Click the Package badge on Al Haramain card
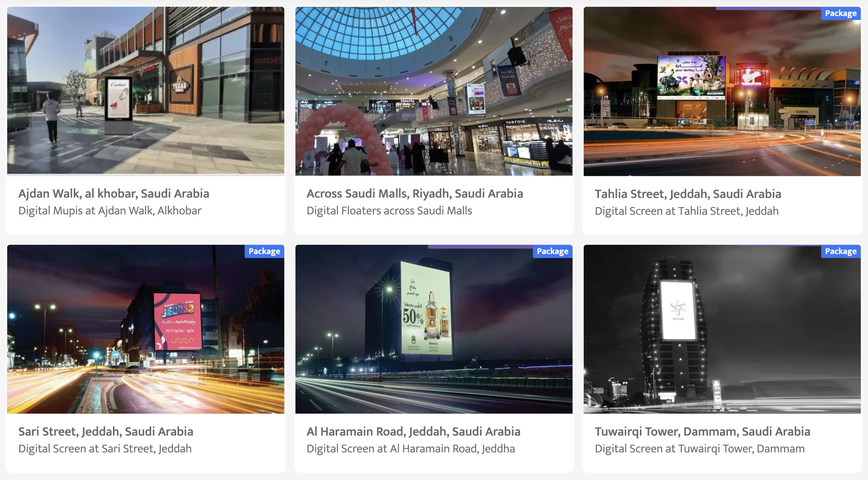This screenshot has width=868, height=480. pos(553,251)
